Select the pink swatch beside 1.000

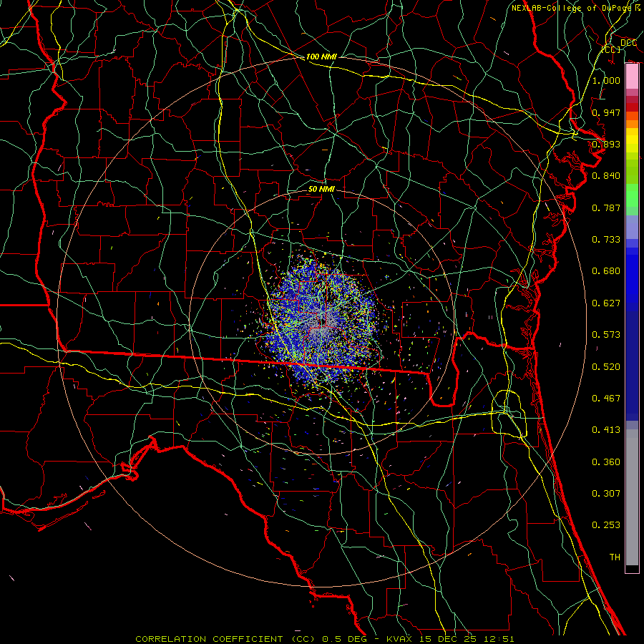click(x=632, y=77)
